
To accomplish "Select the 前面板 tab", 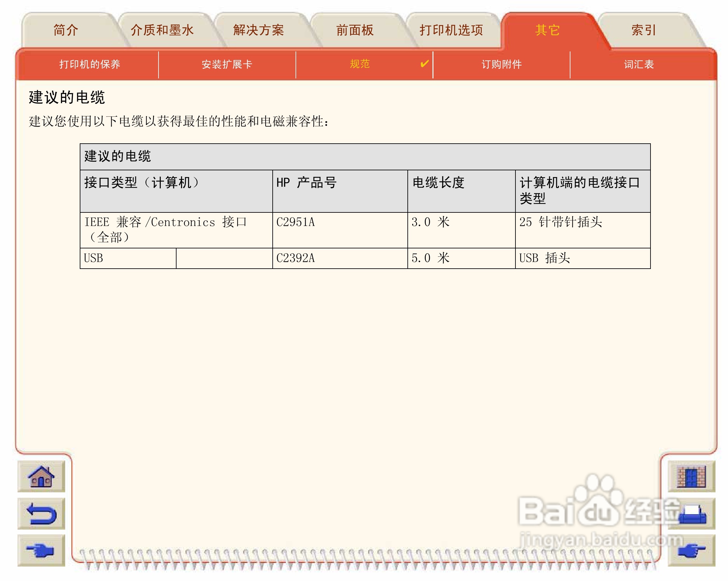I will (x=355, y=30).
